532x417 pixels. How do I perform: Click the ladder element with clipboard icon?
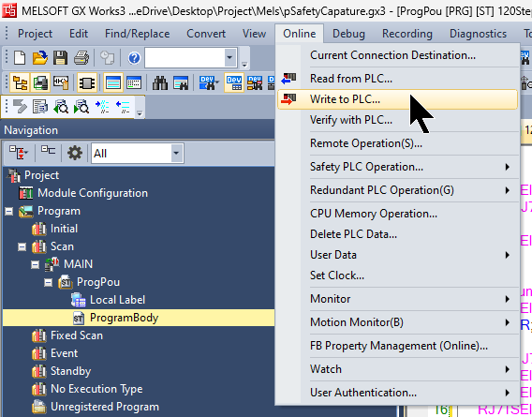[61, 82]
